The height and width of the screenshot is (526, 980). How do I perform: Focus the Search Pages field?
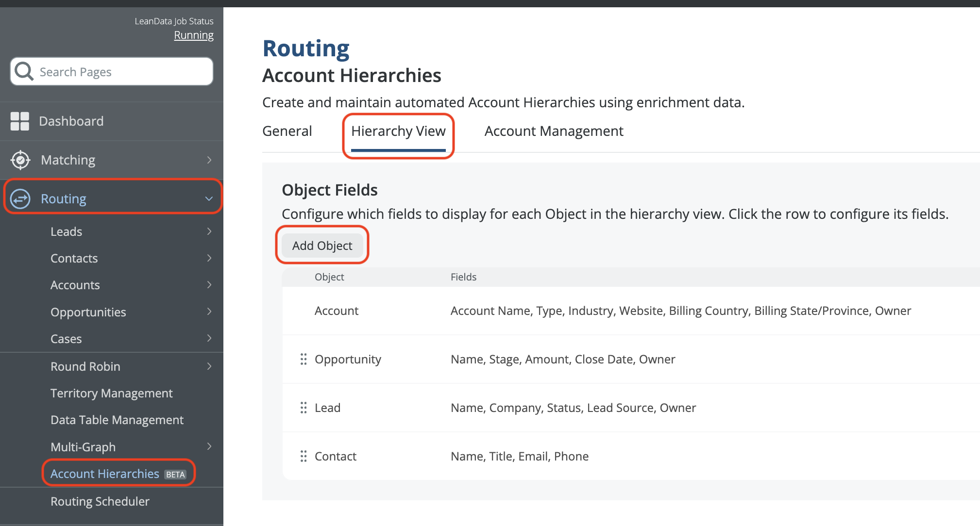point(121,72)
